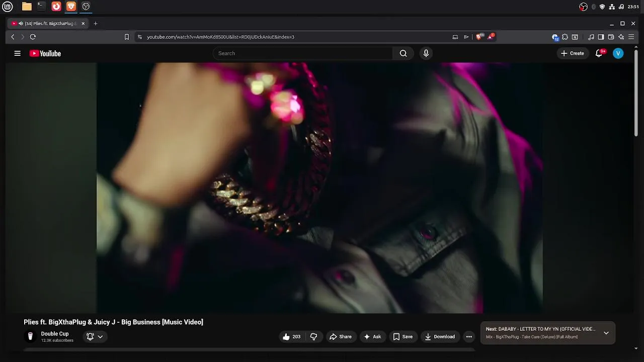Image resolution: width=644 pixels, height=362 pixels.
Task: Like the video with 203 likes
Action: 292,337
